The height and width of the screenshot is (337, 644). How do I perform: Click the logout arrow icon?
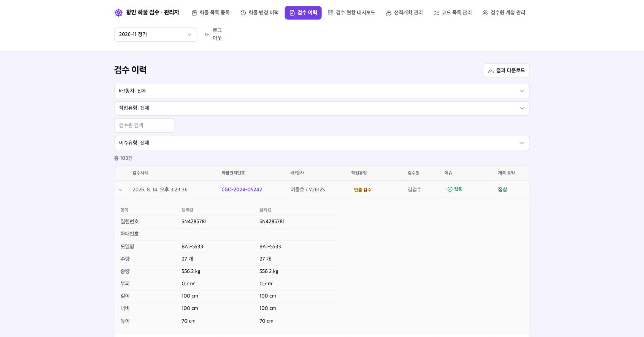point(207,34)
